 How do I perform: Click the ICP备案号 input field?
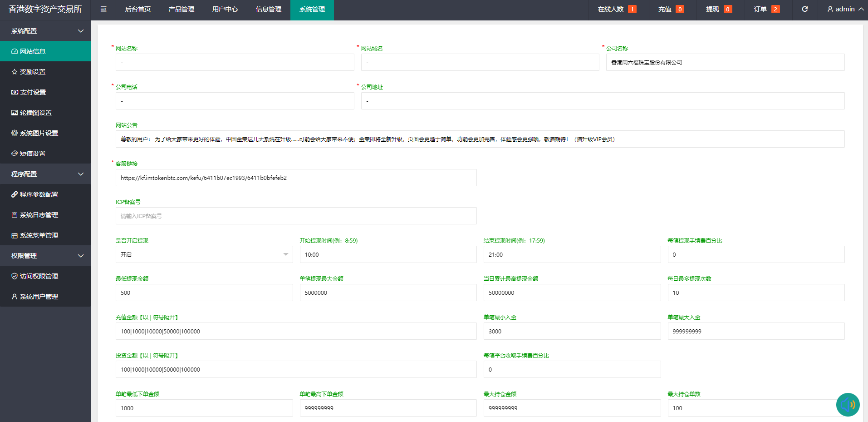[x=295, y=216]
